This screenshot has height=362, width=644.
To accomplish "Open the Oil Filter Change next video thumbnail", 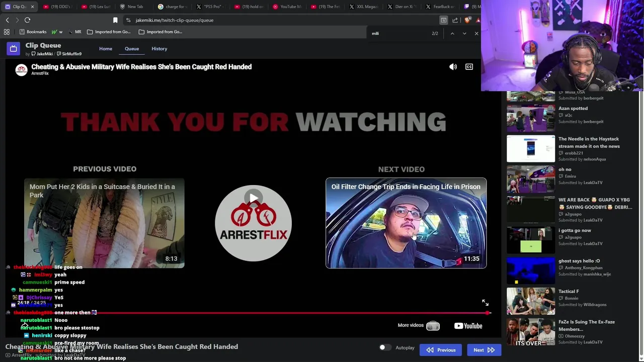I will pos(406,223).
